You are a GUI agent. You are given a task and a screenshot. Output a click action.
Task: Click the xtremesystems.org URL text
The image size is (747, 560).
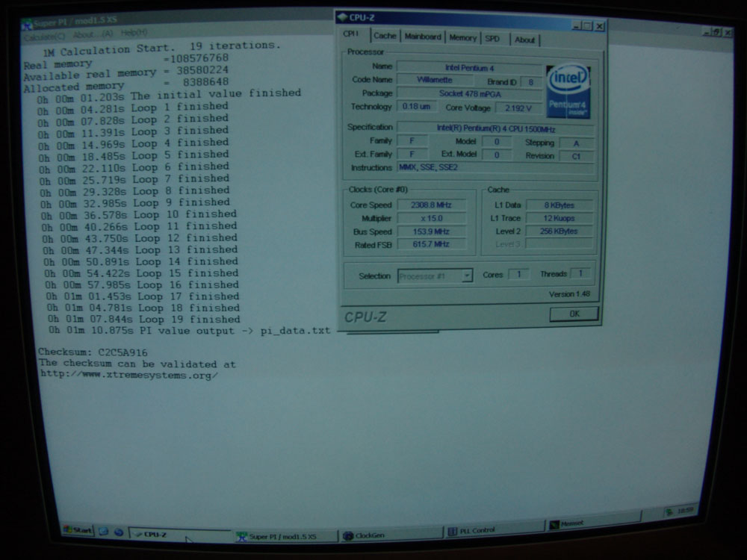pos(129,376)
